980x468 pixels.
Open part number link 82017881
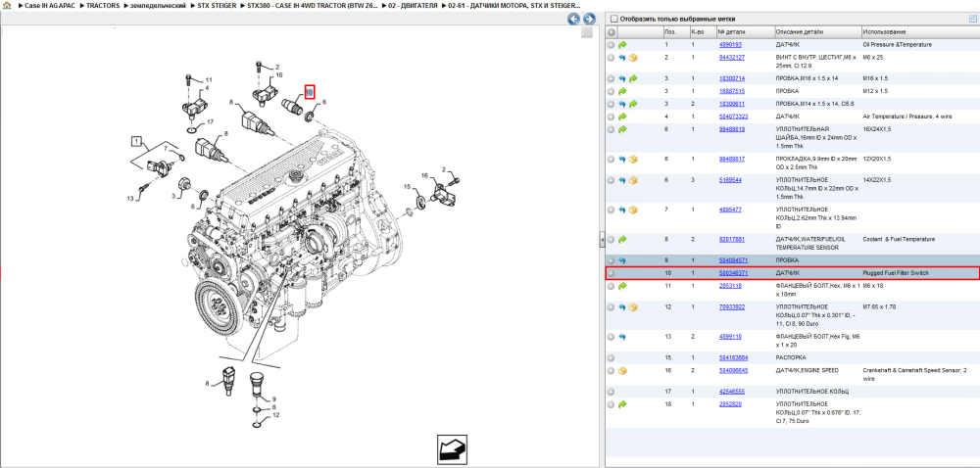[731, 239]
